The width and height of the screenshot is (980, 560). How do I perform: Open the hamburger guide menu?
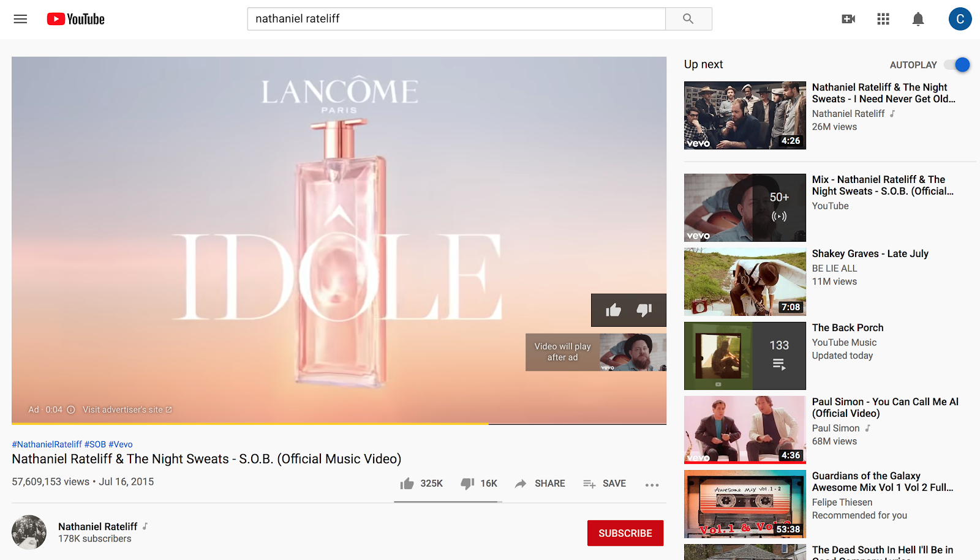(20, 19)
